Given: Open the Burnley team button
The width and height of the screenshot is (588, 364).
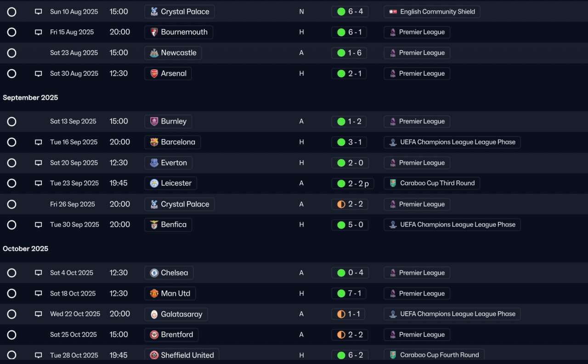Looking at the screenshot, I should click(168, 122).
